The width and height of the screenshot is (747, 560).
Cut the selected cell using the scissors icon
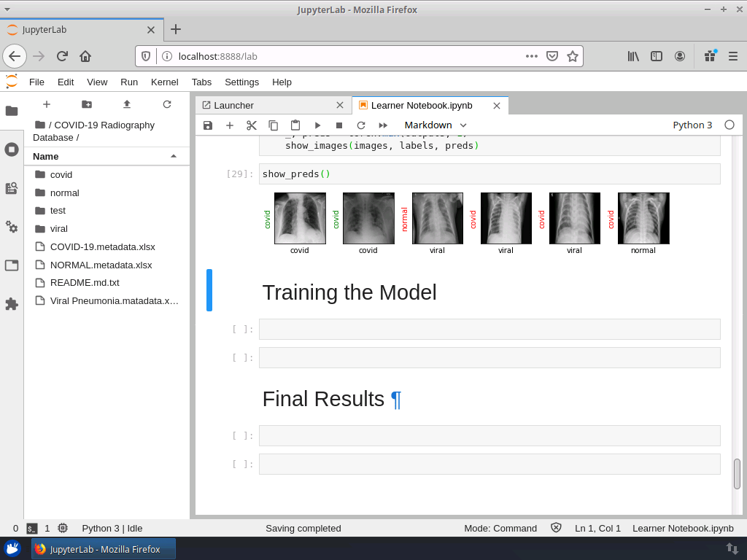[251, 125]
